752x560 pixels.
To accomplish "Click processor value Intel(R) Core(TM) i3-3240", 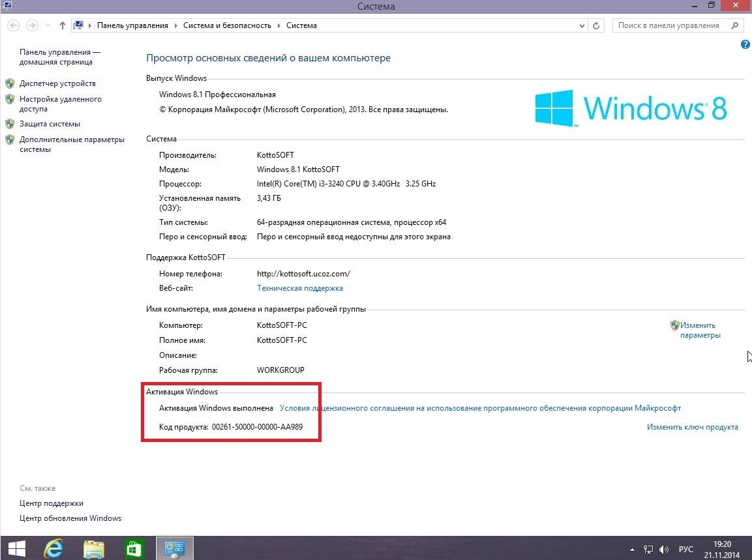I will (346, 184).
